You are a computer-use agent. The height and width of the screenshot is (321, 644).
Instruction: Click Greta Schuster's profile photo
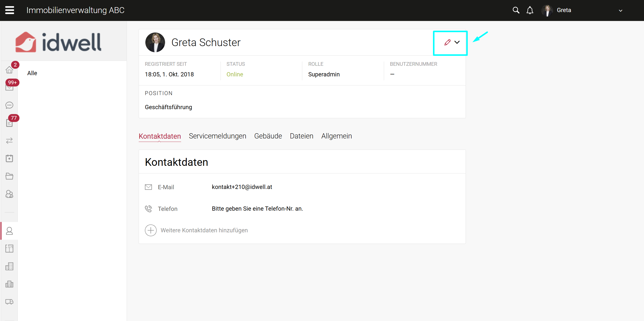click(x=155, y=42)
